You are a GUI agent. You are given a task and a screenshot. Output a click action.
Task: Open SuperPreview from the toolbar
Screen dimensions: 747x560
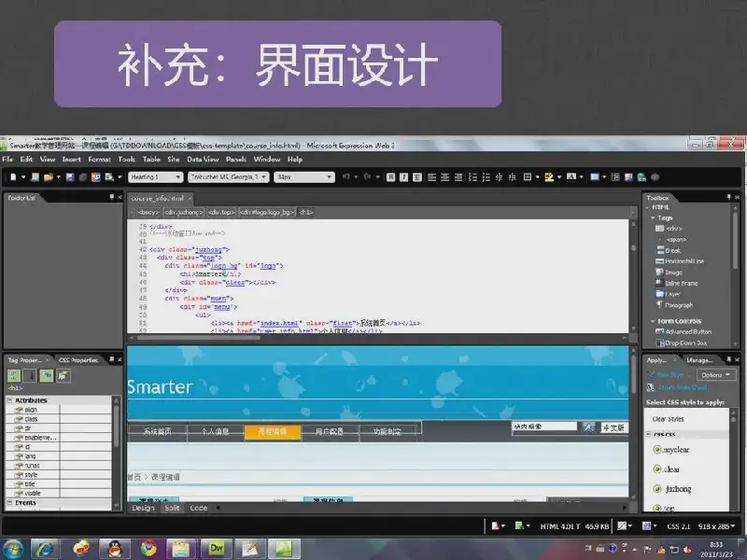(x=96, y=177)
